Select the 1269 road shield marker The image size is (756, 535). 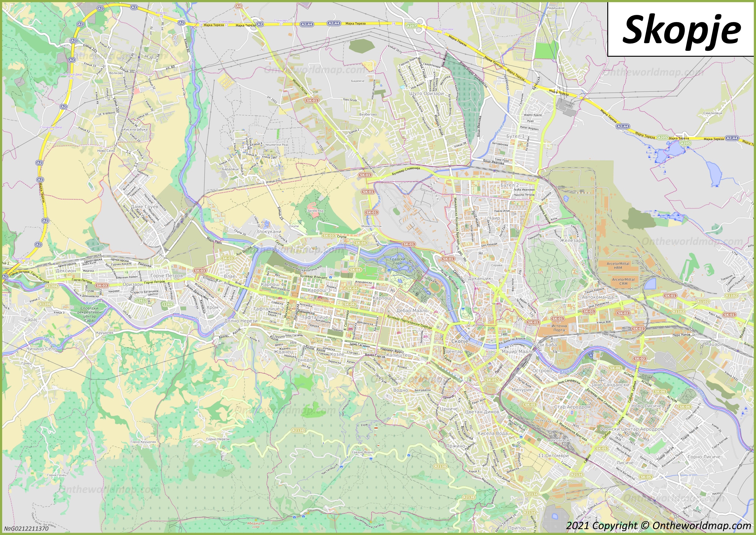[168, 304]
